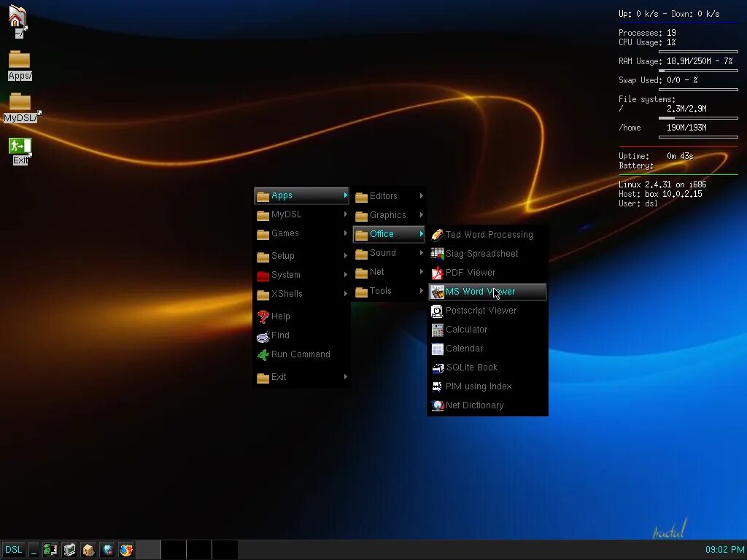Click the 09:02 PM clock
The width and height of the screenshot is (747, 560).
(724, 550)
